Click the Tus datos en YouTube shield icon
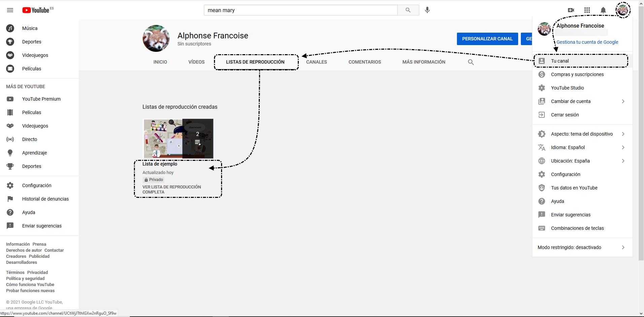The image size is (644, 317). pyautogui.click(x=542, y=188)
